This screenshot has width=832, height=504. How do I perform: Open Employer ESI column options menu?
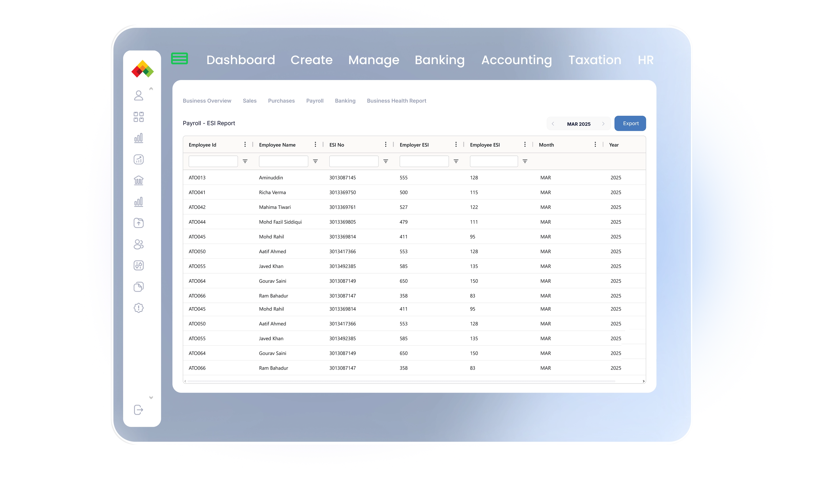coord(456,145)
